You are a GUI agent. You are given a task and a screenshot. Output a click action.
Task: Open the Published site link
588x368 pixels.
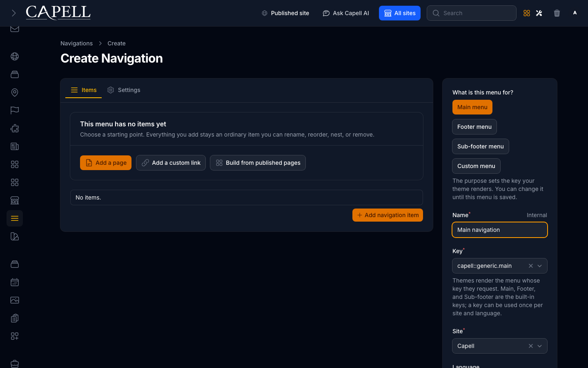285,13
